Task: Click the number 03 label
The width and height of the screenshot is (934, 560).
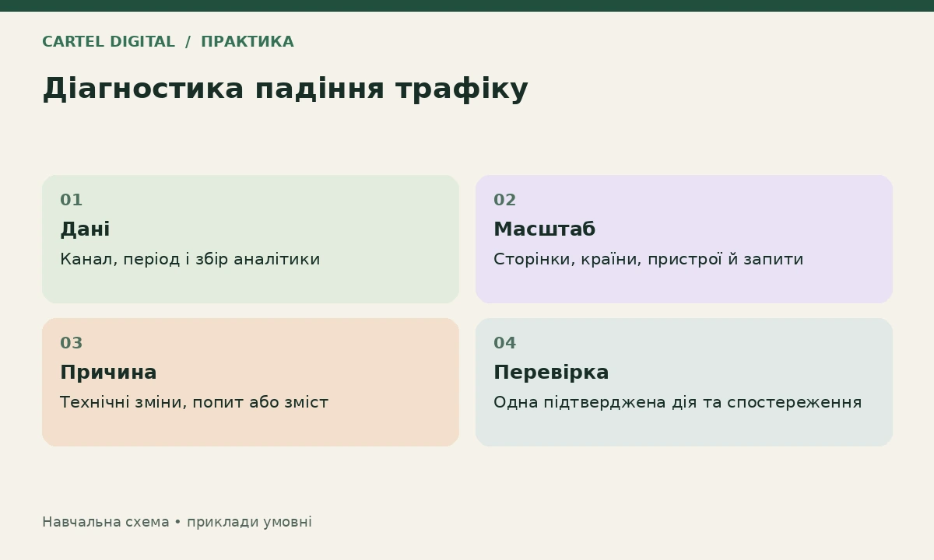Action: pyautogui.click(x=72, y=344)
